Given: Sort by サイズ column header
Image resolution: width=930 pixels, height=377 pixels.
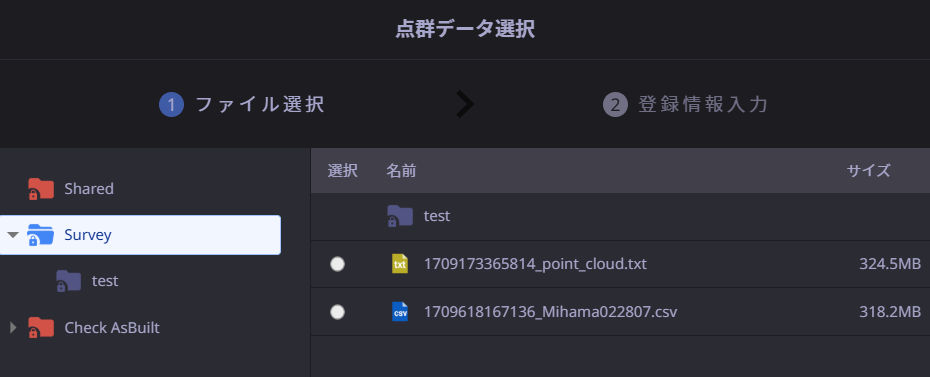Looking at the screenshot, I should 868,171.
